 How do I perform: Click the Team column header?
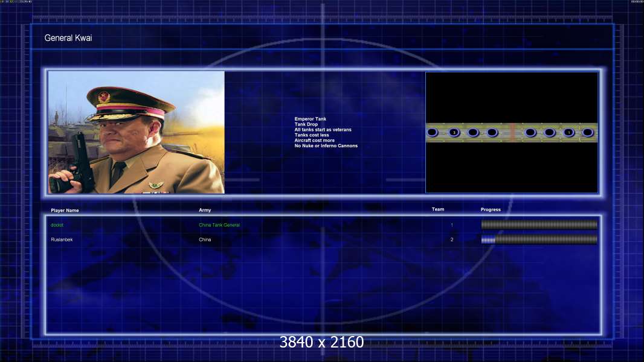[438, 209]
